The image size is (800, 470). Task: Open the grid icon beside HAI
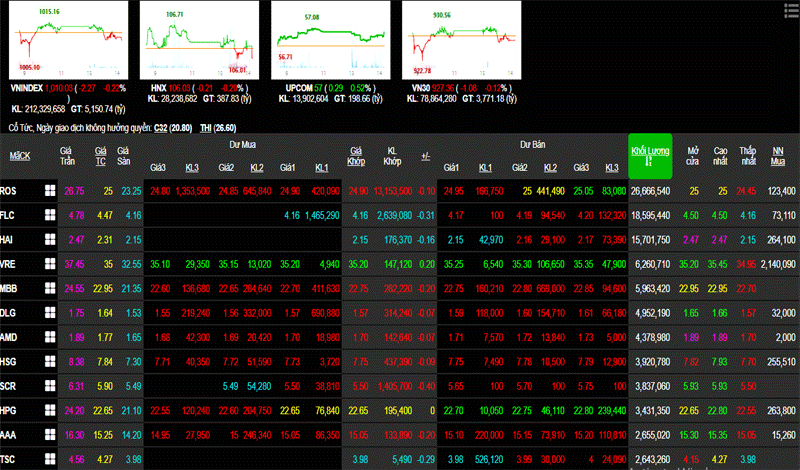point(50,239)
